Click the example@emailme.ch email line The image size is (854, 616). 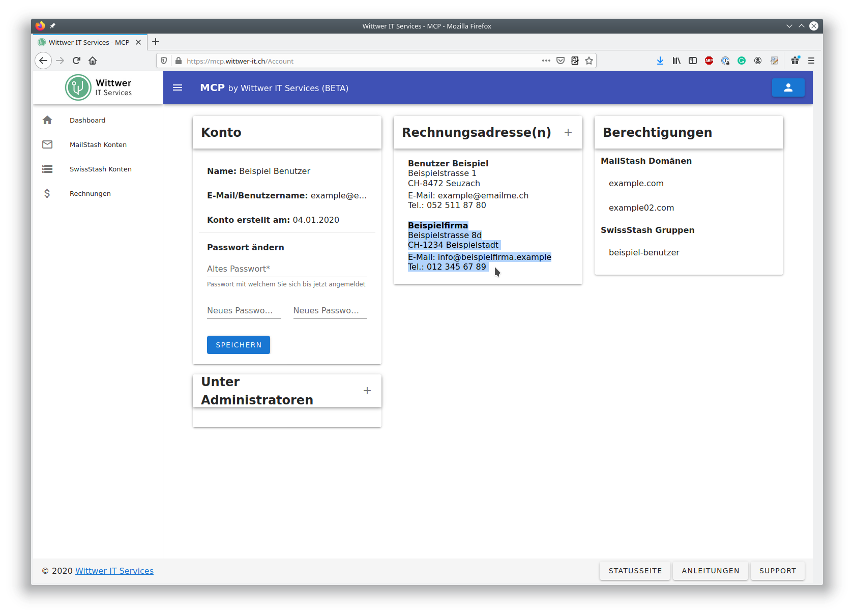click(468, 195)
